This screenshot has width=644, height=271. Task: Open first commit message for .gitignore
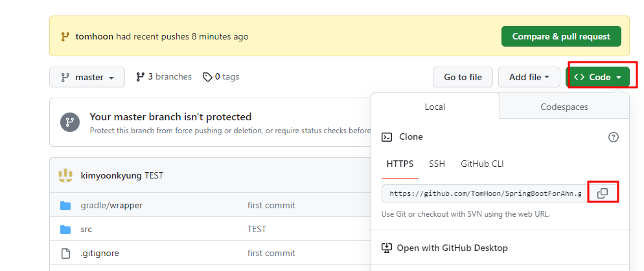(x=271, y=254)
